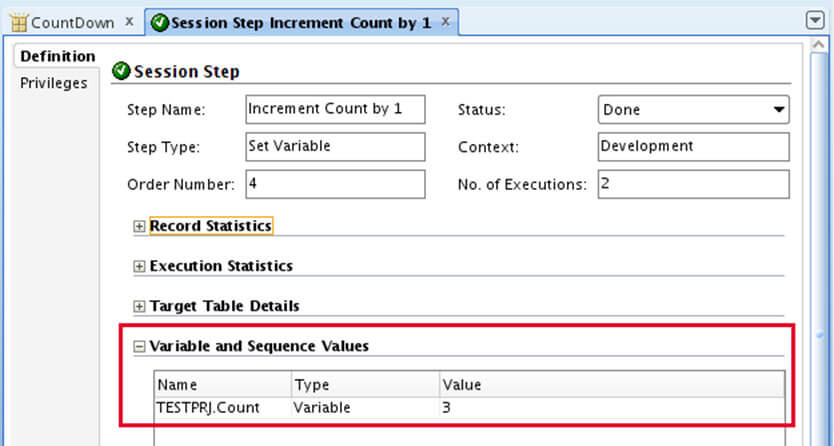Click the scroll up arrow of vertical scrollbar

point(819,46)
